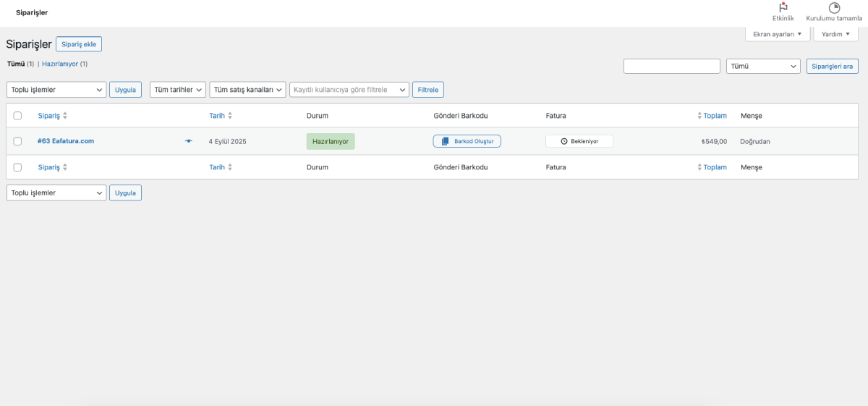
Task: Open order #63 Eafatura.com
Action: point(66,141)
